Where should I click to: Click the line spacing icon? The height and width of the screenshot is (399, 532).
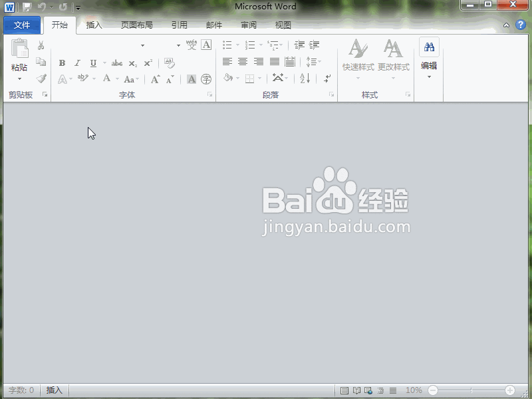[311, 62]
